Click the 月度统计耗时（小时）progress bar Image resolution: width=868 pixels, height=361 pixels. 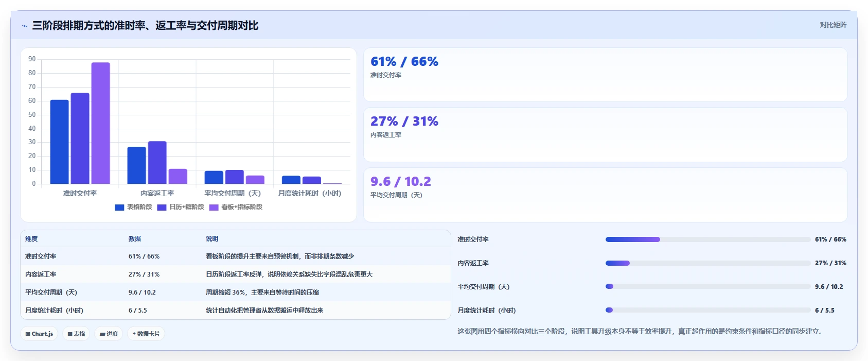708,310
